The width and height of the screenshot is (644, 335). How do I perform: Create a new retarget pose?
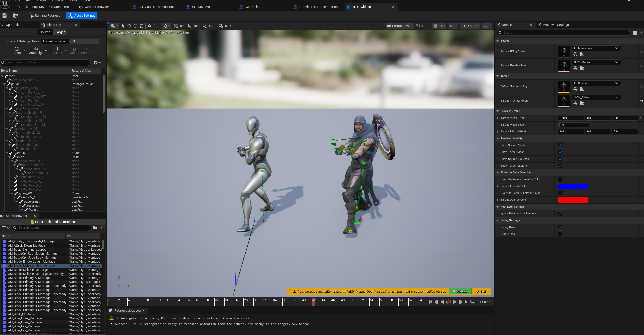(57, 50)
